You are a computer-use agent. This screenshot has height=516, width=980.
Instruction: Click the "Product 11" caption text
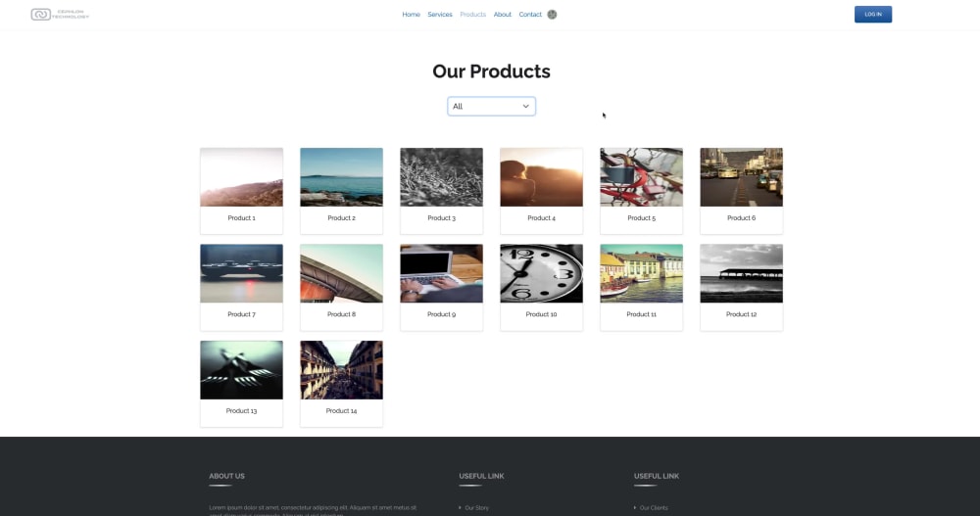641,314
